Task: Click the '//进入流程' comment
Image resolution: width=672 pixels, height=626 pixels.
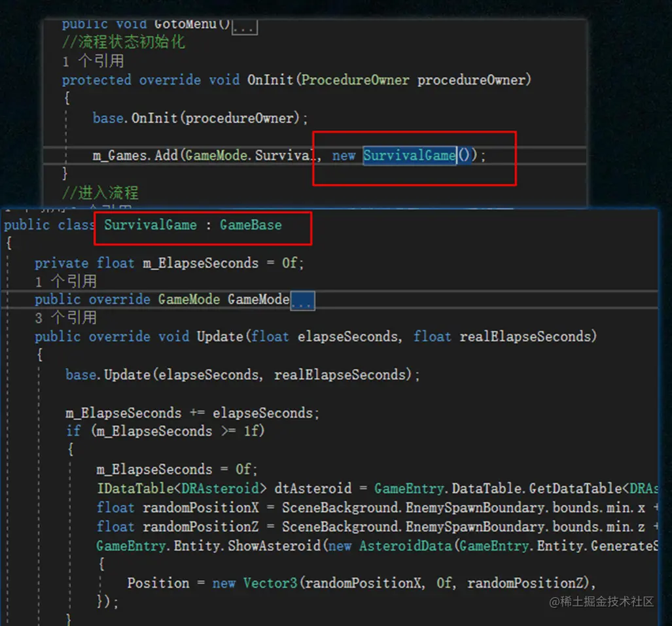Action: [x=100, y=193]
